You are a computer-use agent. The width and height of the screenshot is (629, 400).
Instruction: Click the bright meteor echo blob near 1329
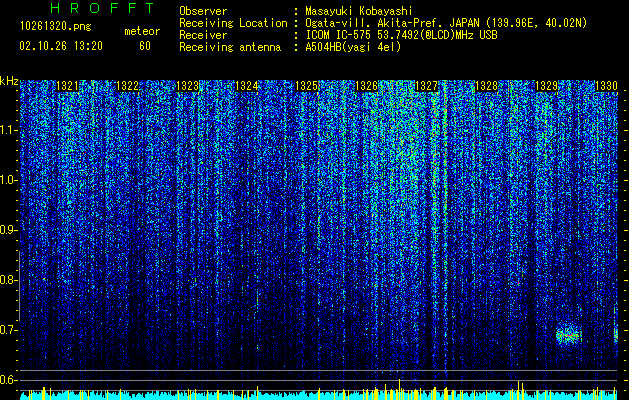point(568,335)
